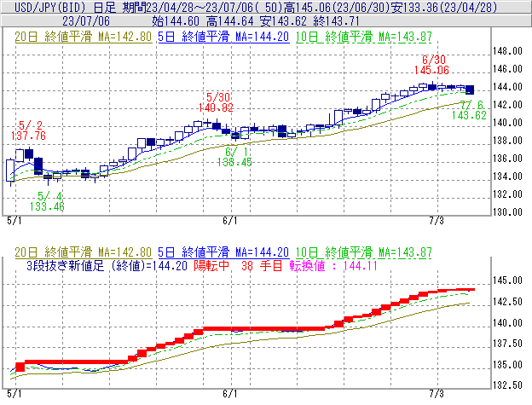
Task: Click the 138.00 price axis label
Action: click(x=507, y=141)
